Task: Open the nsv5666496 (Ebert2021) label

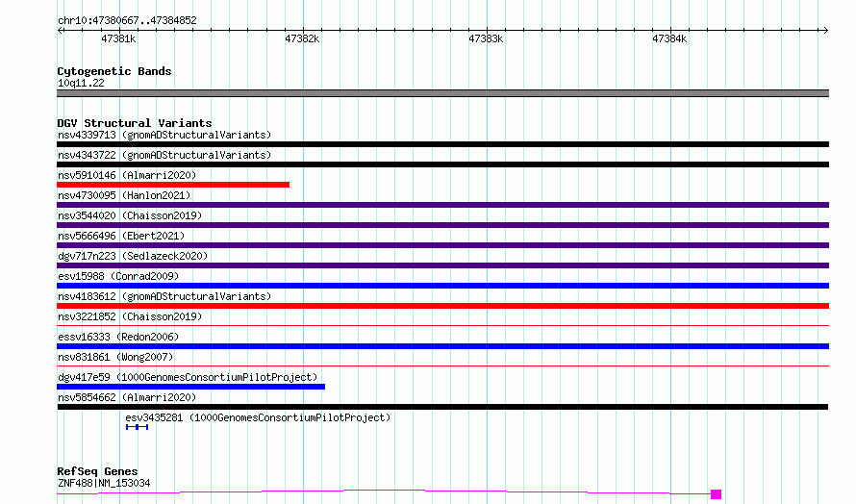Action: 121,236
